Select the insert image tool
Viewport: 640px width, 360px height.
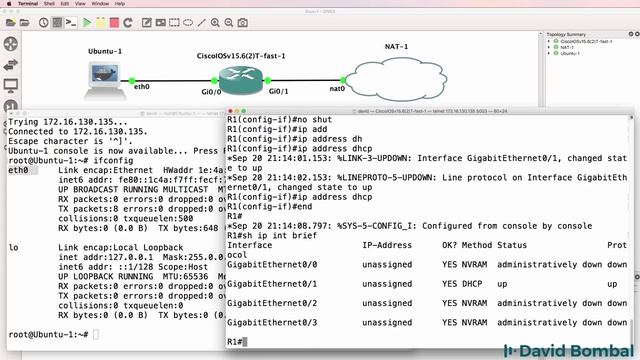click(160, 22)
